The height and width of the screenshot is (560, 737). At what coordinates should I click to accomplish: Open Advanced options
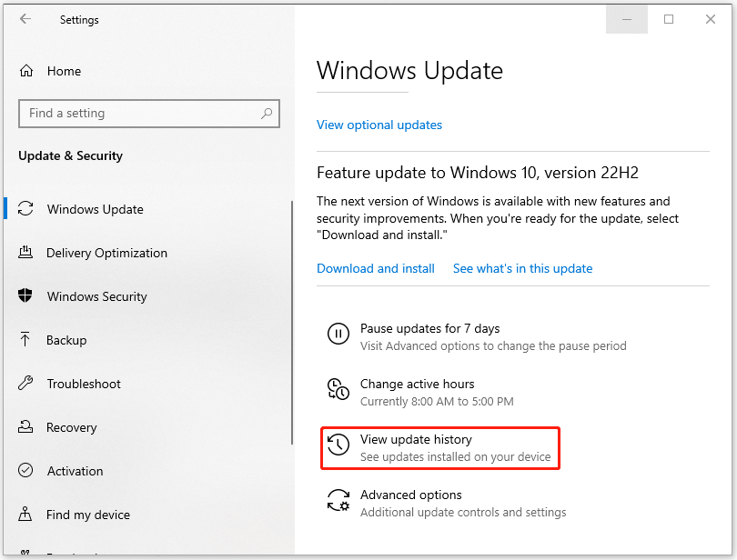447,503
